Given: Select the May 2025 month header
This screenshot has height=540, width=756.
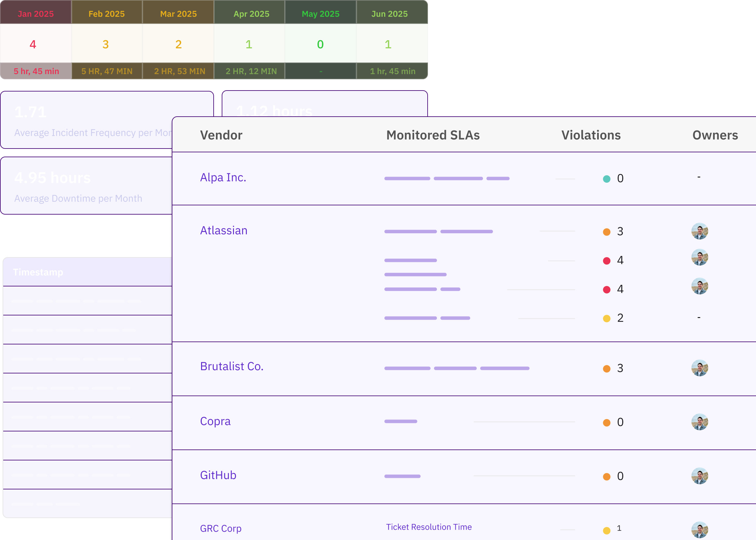Looking at the screenshot, I should click(x=320, y=14).
